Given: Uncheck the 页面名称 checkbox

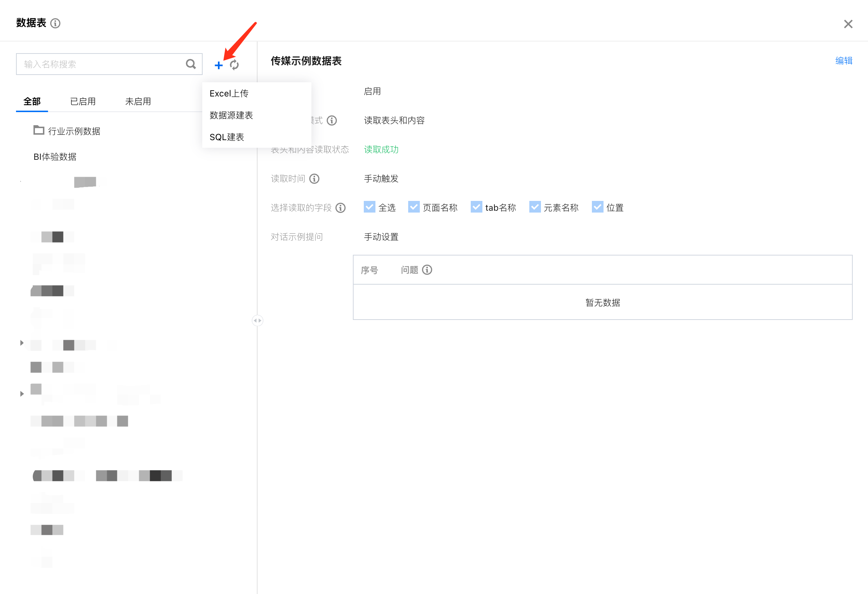Looking at the screenshot, I should tap(414, 207).
